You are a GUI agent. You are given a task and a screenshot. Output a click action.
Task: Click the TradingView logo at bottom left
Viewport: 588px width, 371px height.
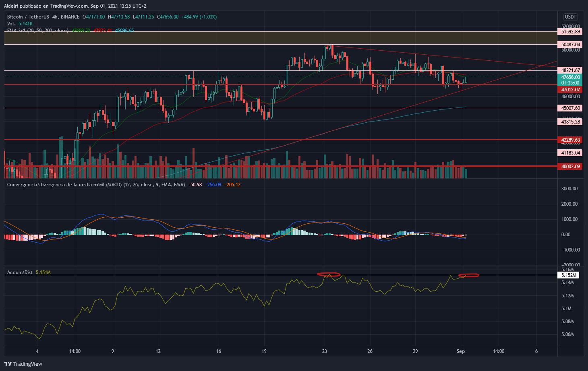tap(23, 364)
